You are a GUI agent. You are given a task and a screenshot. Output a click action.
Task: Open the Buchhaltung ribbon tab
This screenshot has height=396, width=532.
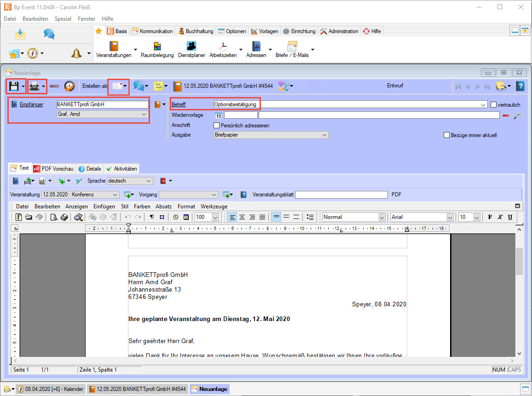(196, 31)
